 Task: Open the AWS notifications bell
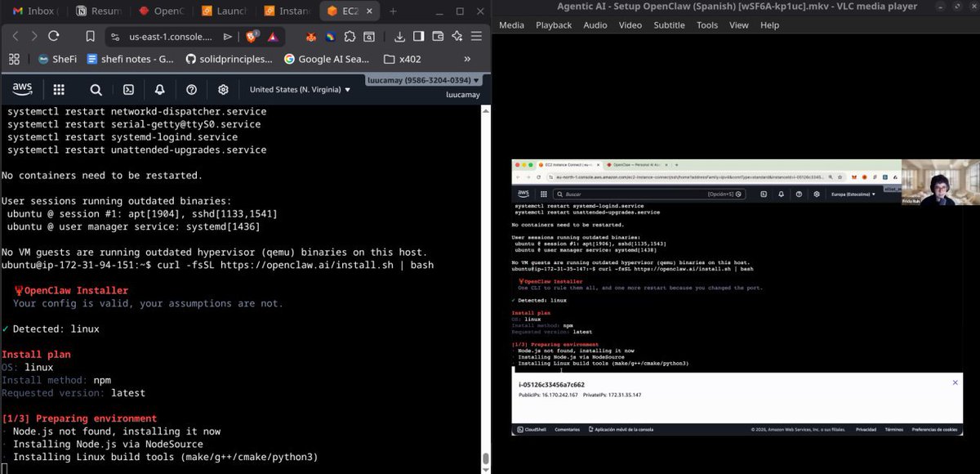160,90
